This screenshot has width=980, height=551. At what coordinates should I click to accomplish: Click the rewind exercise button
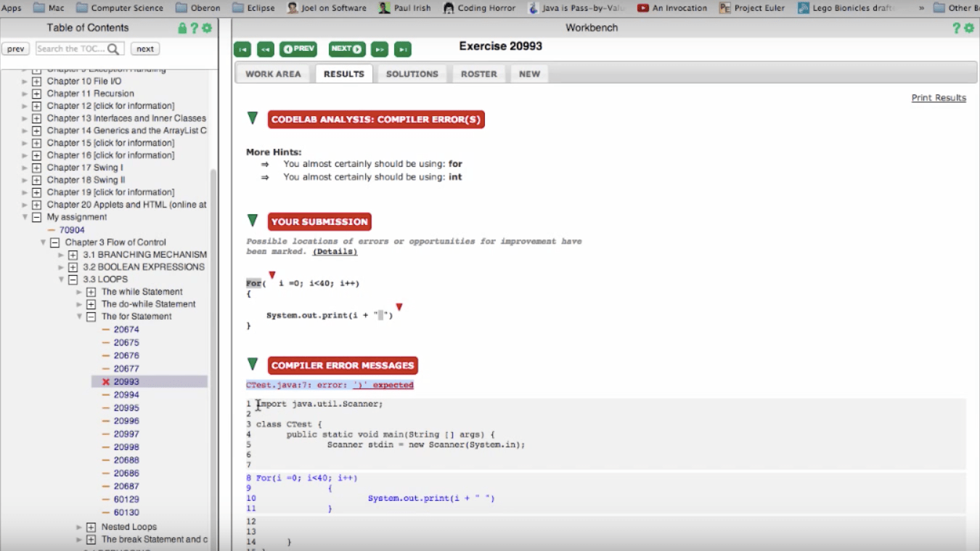266,49
